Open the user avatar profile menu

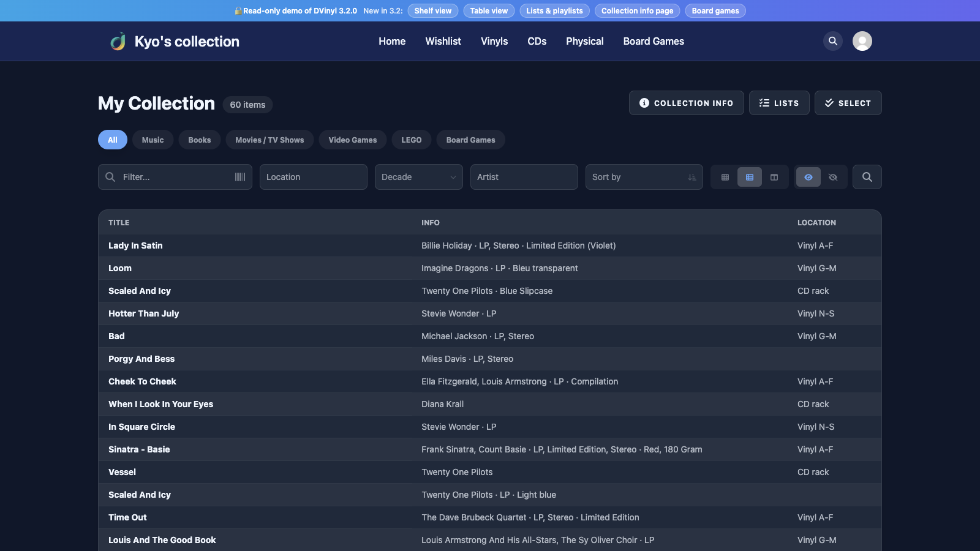(x=862, y=41)
